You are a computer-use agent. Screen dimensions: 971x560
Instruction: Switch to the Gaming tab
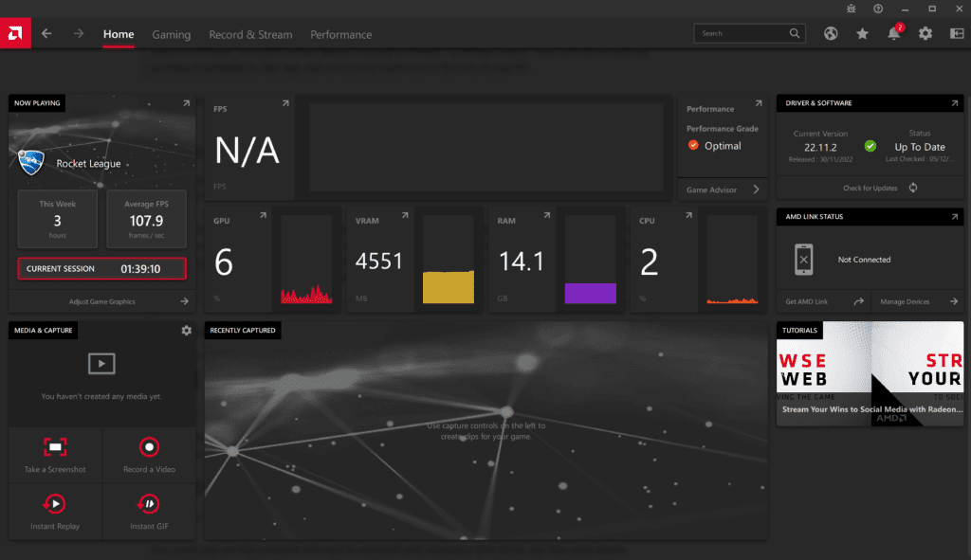pos(172,35)
